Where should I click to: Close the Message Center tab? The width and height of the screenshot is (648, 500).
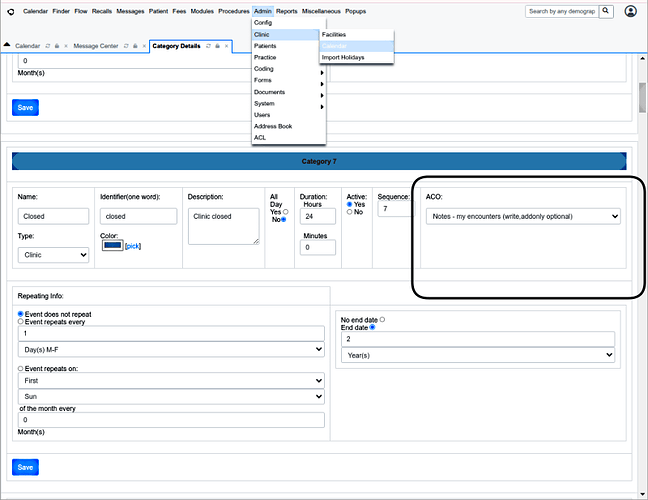pos(144,46)
